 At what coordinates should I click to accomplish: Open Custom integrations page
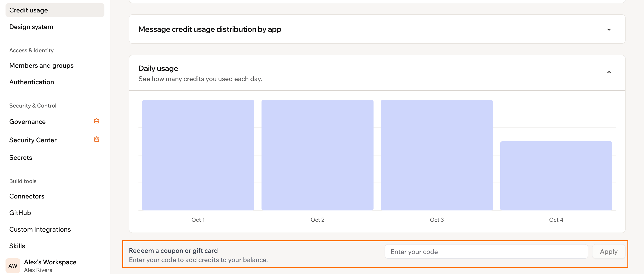(x=40, y=230)
